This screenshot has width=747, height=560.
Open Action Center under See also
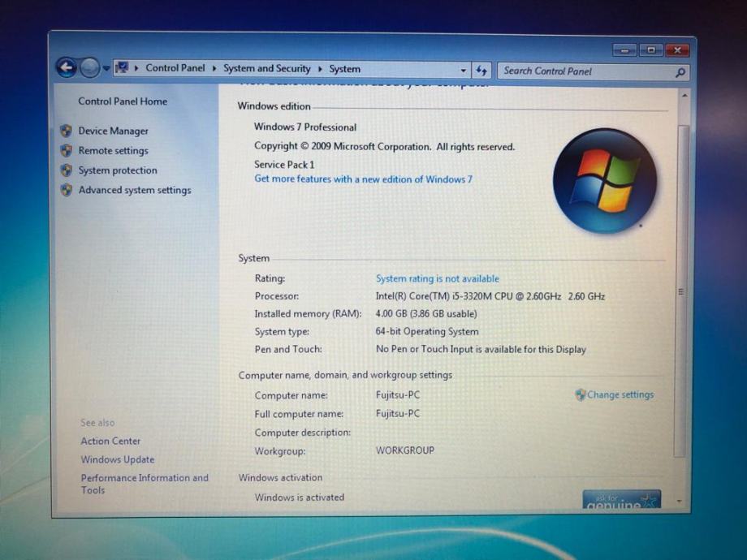pyautogui.click(x=110, y=441)
